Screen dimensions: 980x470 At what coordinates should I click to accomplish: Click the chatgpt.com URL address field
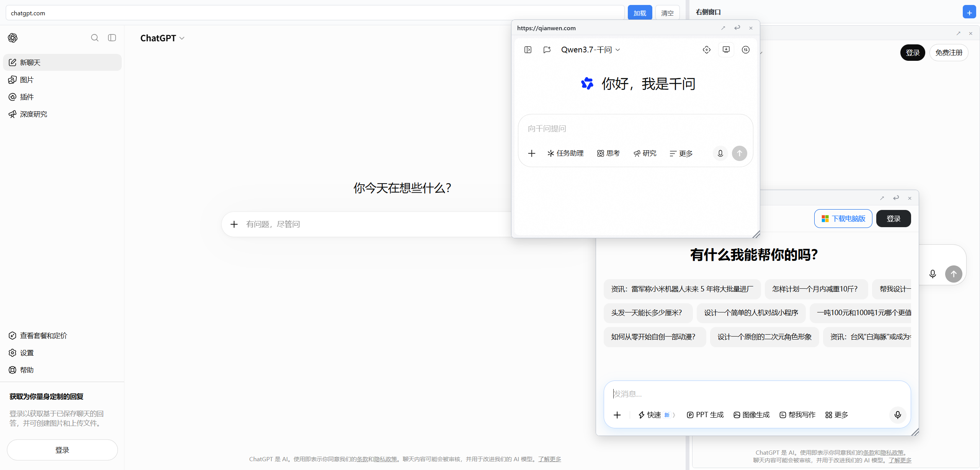[315, 13]
